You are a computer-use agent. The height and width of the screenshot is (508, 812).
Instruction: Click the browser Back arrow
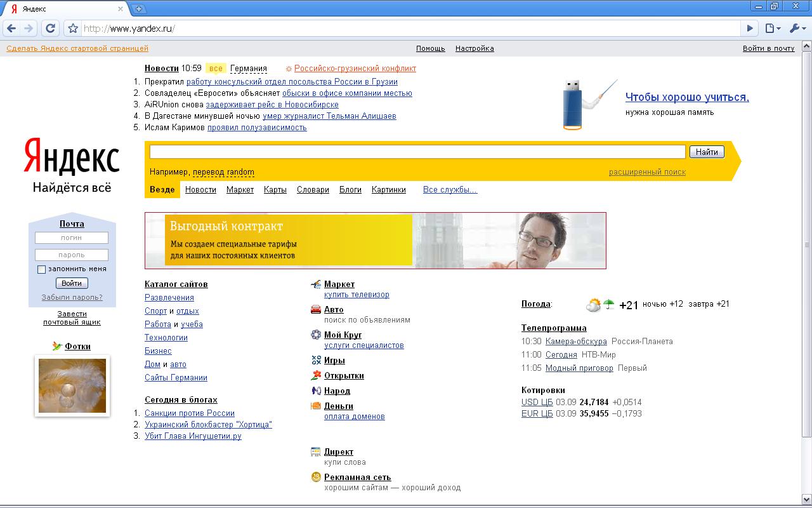[11, 29]
